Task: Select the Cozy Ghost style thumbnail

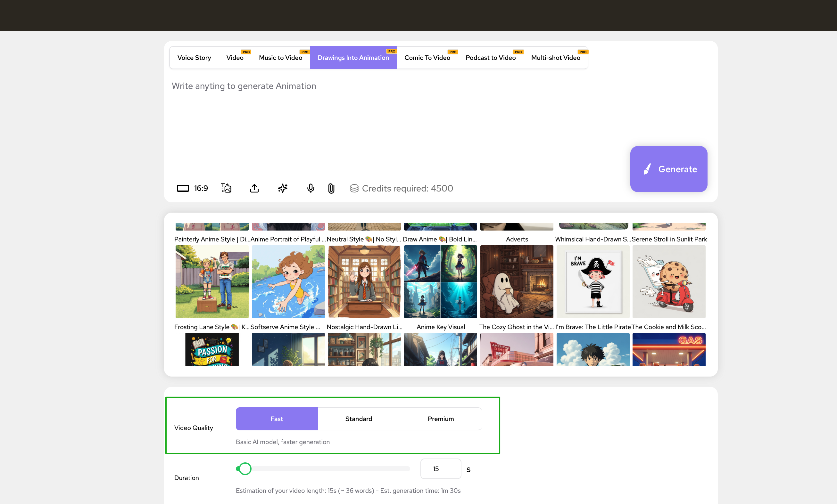Action: (517, 282)
